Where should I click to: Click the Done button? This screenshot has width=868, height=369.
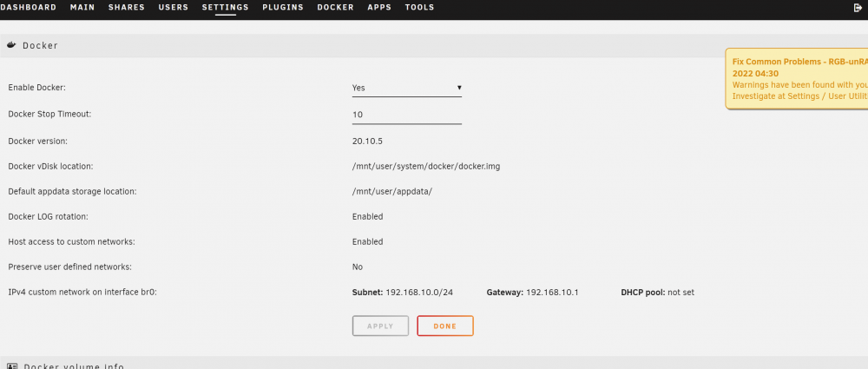click(x=445, y=326)
